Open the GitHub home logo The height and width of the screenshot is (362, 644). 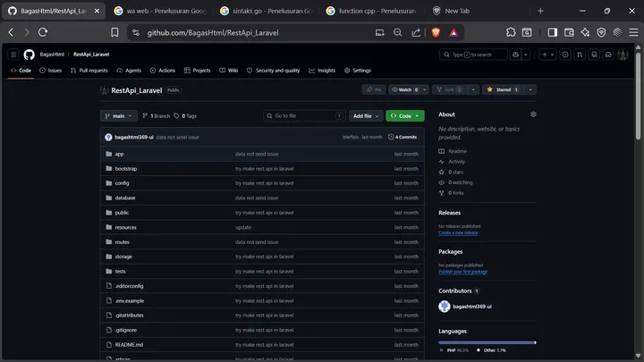(x=30, y=55)
